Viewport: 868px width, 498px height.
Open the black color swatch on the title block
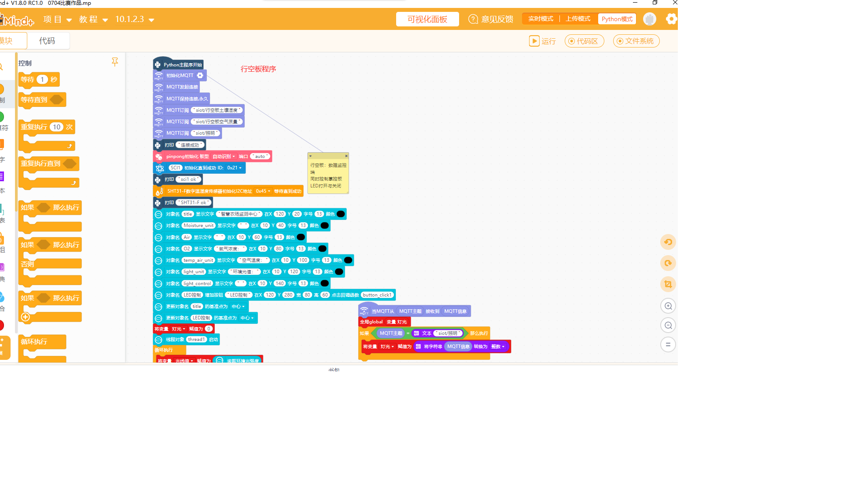pos(341,214)
